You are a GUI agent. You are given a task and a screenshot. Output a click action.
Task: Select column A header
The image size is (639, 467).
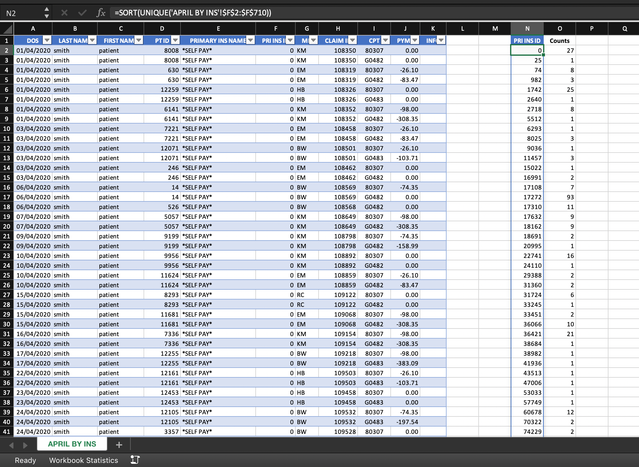(33, 29)
